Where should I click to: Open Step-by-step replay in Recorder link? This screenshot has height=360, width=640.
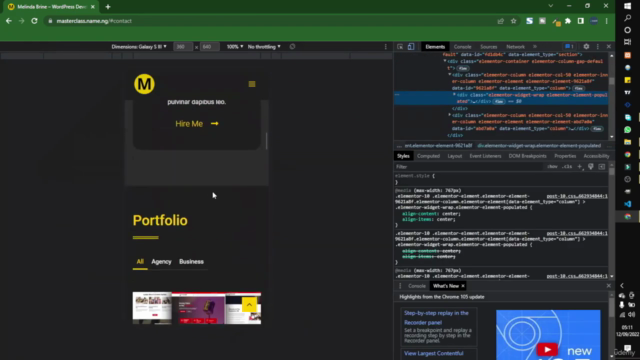tap(436, 318)
